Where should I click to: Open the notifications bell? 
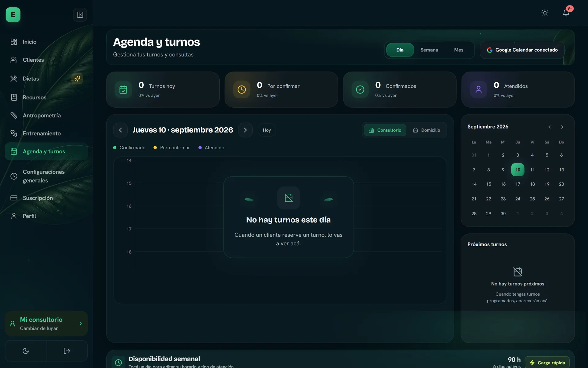(x=566, y=13)
